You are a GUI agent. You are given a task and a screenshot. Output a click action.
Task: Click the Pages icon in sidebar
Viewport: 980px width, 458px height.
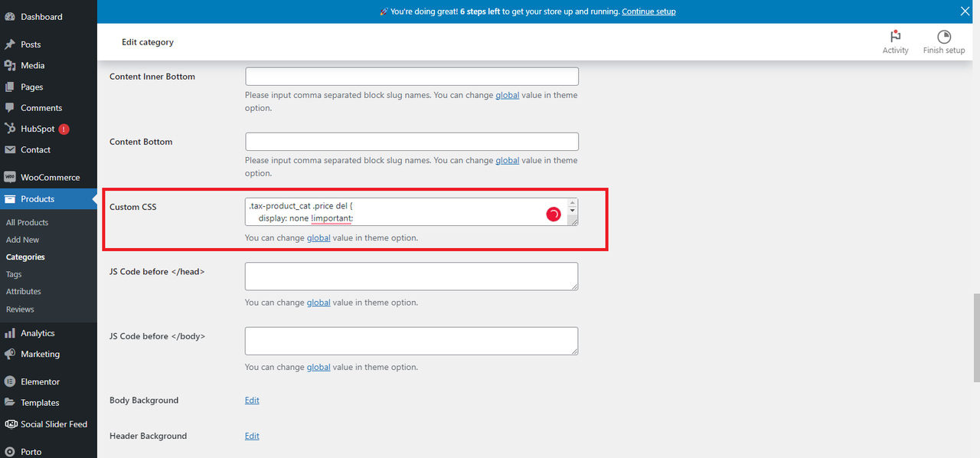(10, 87)
